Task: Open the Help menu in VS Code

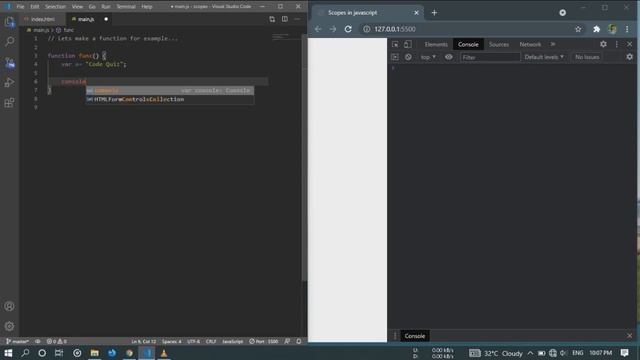Action: (x=147, y=7)
